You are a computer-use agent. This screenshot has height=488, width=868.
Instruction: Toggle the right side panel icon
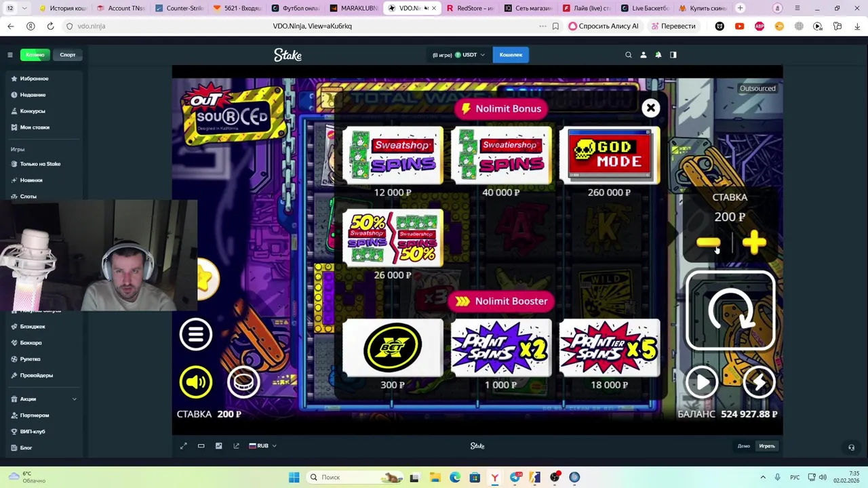673,55
